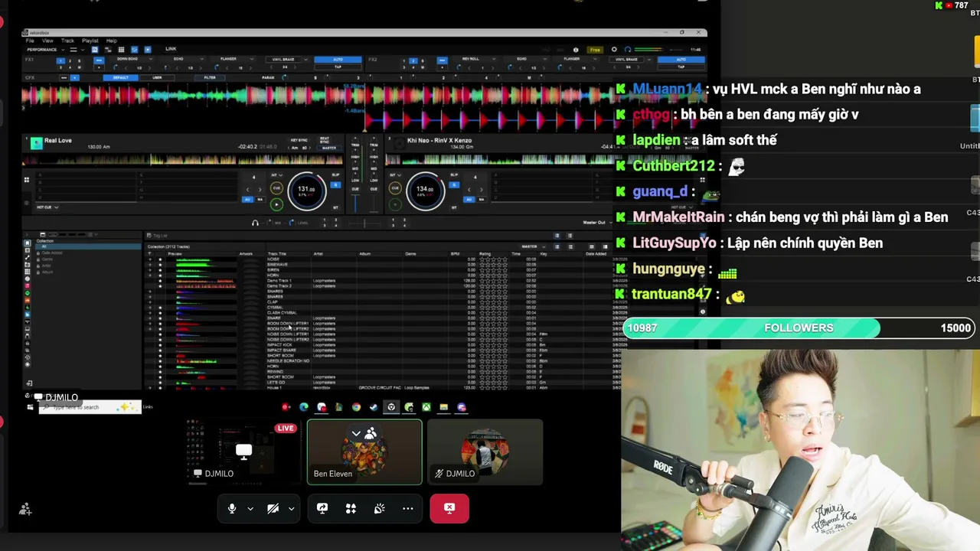Image resolution: width=980 pixels, height=551 pixels.
Task: Turn on camera in the call controls
Action: [273, 508]
